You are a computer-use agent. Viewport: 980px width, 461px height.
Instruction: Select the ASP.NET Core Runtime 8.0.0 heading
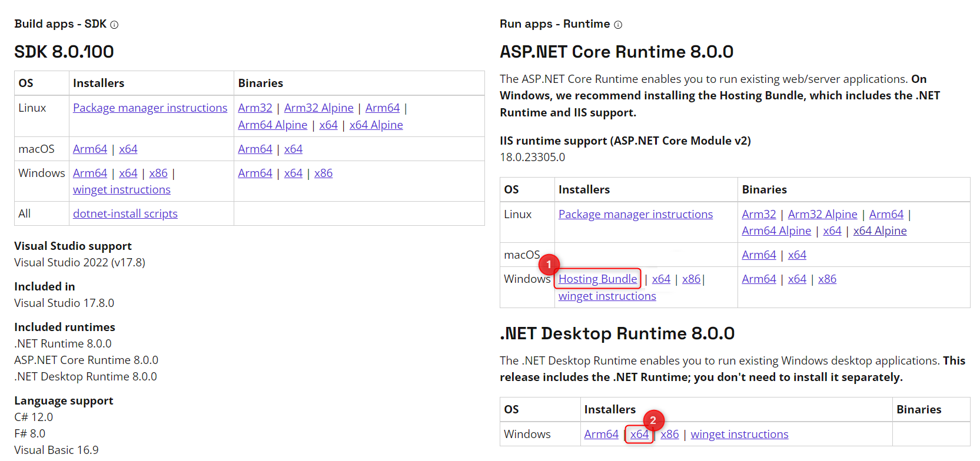click(616, 52)
